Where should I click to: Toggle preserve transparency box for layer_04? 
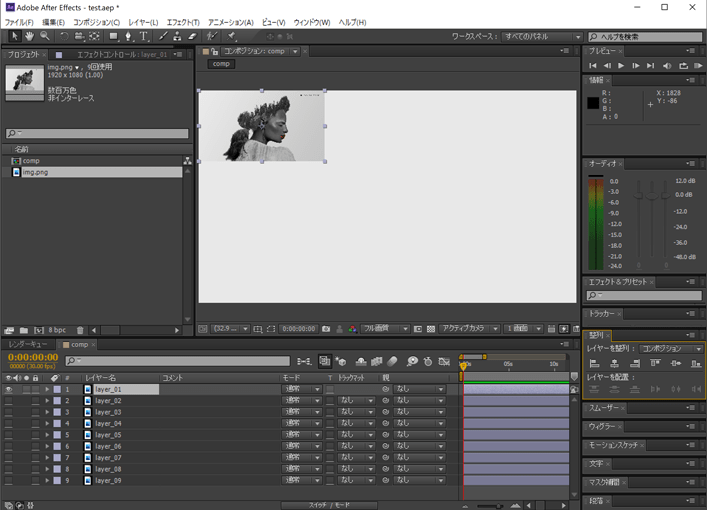(330, 423)
